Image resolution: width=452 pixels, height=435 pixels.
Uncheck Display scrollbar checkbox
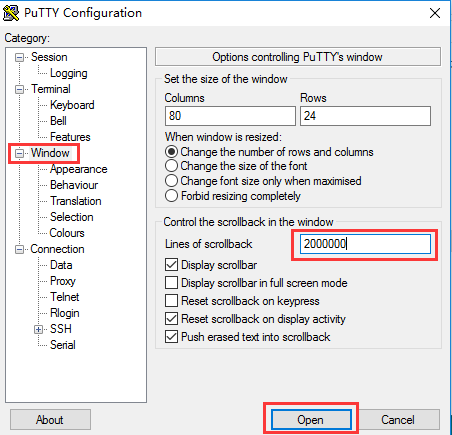point(171,265)
